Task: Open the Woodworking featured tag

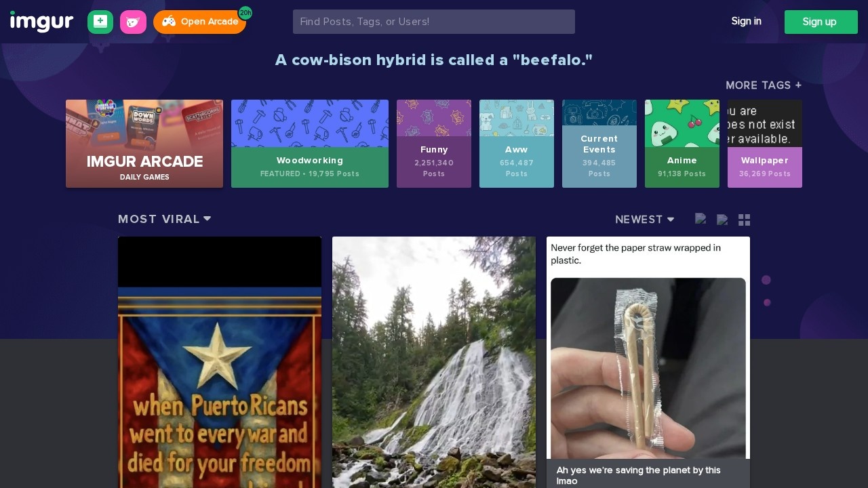Action: tap(310, 144)
